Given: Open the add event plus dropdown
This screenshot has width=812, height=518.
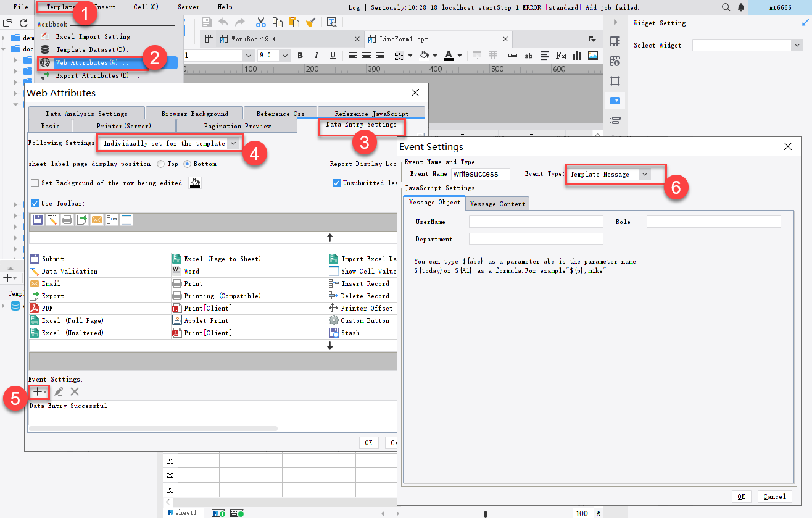Looking at the screenshot, I should click(39, 391).
